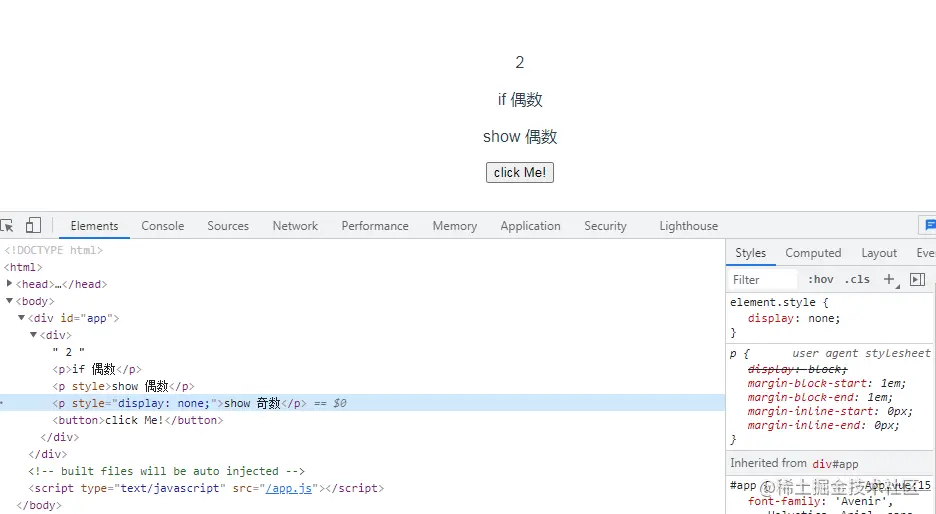The image size is (936, 514).
Task: Switch to the Console tab
Action: (x=162, y=226)
